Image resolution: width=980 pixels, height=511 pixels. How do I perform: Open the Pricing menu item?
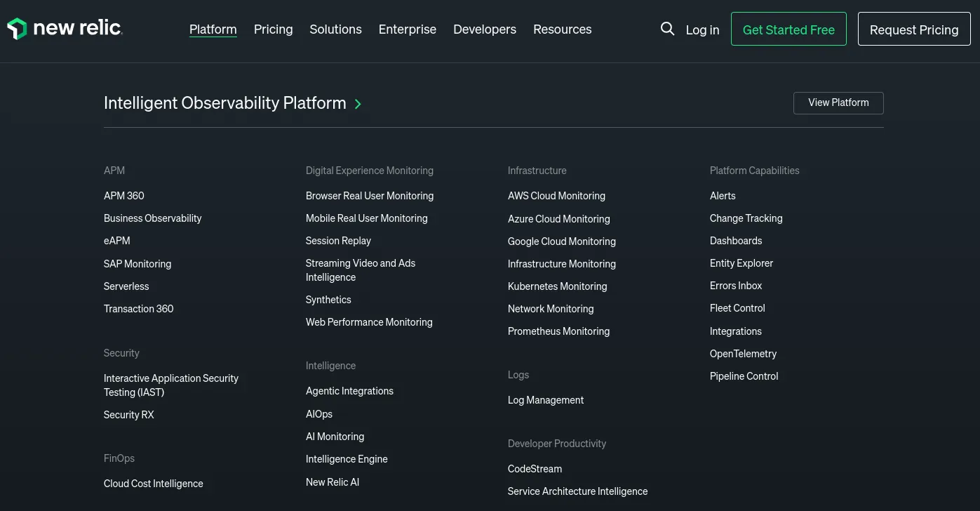pos(273,29)
